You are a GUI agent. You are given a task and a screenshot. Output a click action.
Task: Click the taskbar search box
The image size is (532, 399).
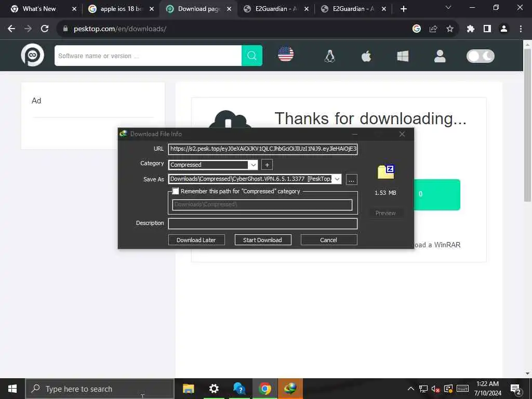[x=100, y=389]
